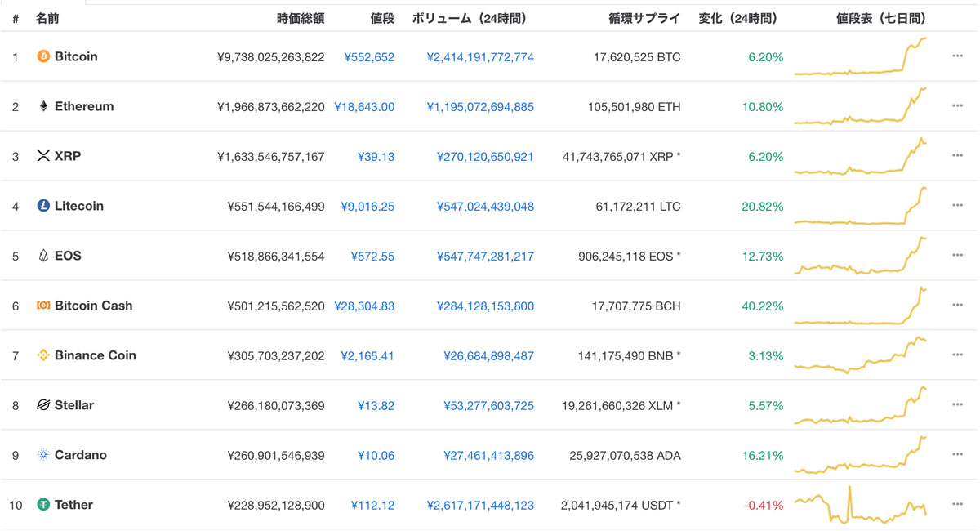
Task: Open Tether seven-day price chart
Action: 861,505
